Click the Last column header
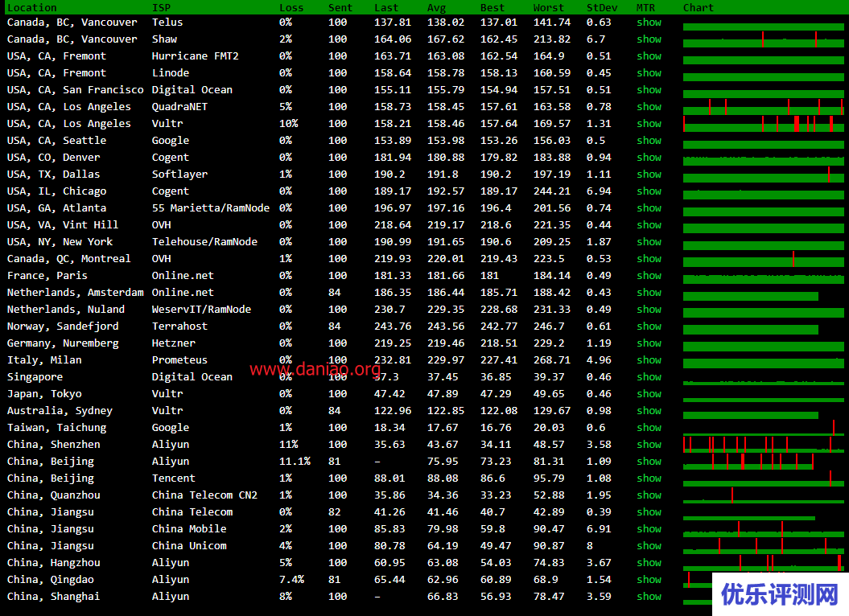Screen dimensions: 849x616 point(386,7)
